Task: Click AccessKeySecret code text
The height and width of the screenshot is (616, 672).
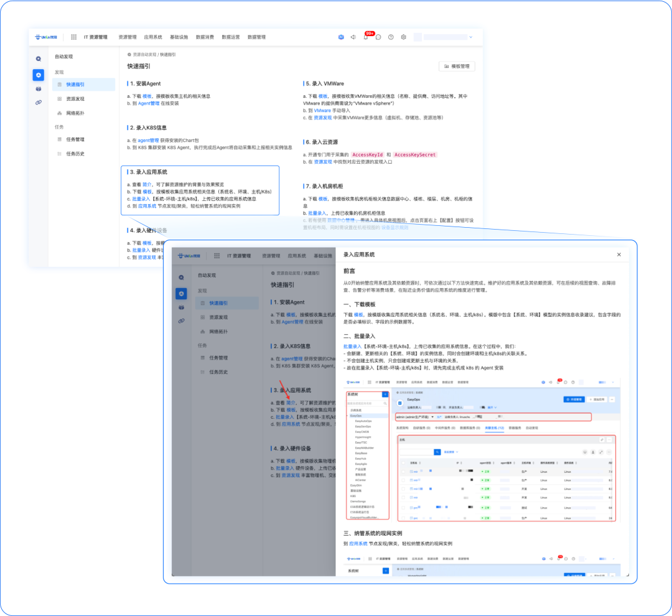Action: pyautogui.click(x=415, y=155)
